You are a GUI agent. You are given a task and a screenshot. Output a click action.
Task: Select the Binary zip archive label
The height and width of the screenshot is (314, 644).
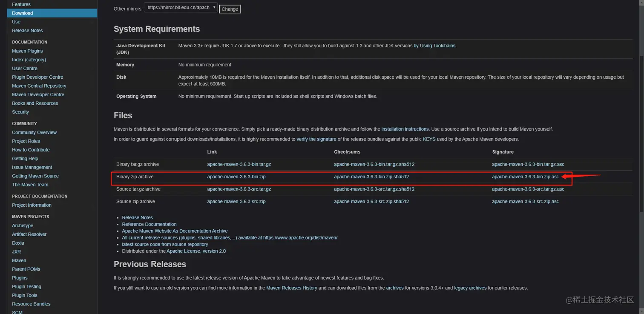click(x=135, y=177)
